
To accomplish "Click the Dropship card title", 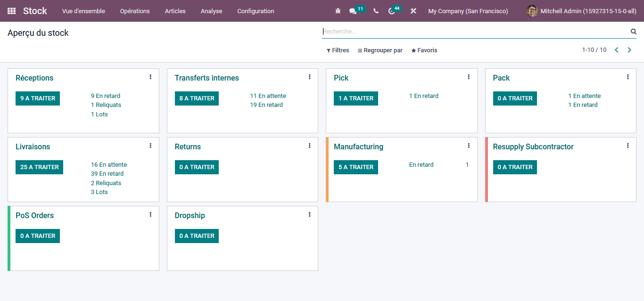I will pos(190,216).
